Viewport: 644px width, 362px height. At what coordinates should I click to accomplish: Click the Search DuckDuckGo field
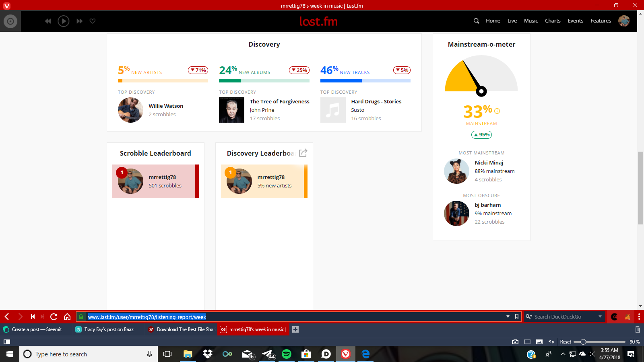(565, 317)
